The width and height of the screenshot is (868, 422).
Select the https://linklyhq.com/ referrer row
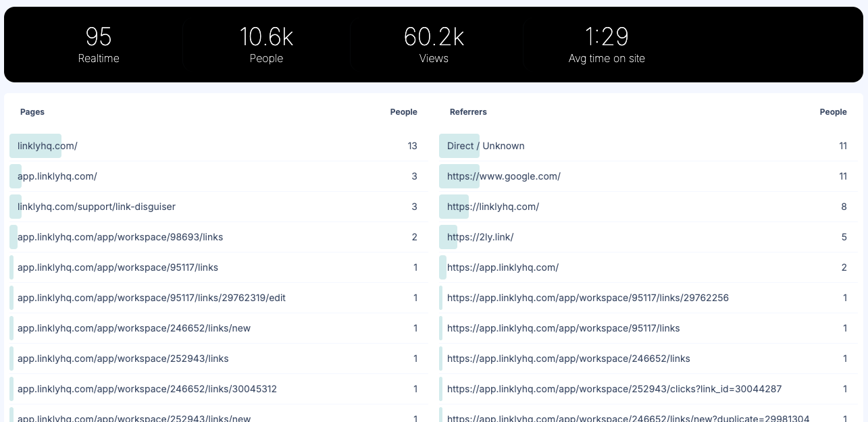[492, 207]
